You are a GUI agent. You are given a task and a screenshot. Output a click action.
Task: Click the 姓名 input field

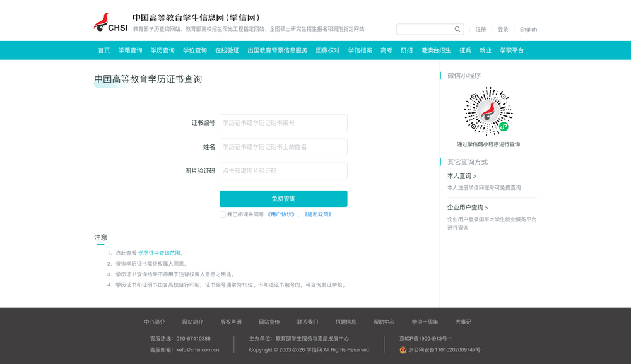[283, 147]
